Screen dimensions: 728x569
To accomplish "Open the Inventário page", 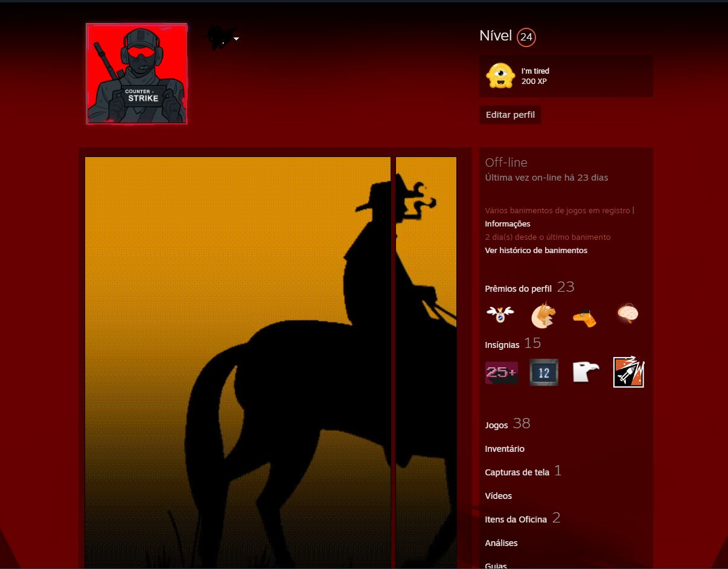I will (x=505, y=449).
